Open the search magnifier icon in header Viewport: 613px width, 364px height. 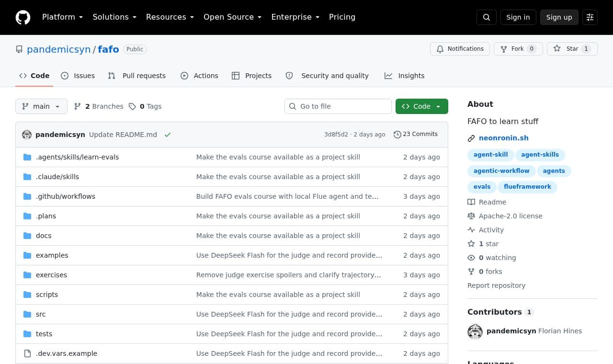(x=487, y=17)
